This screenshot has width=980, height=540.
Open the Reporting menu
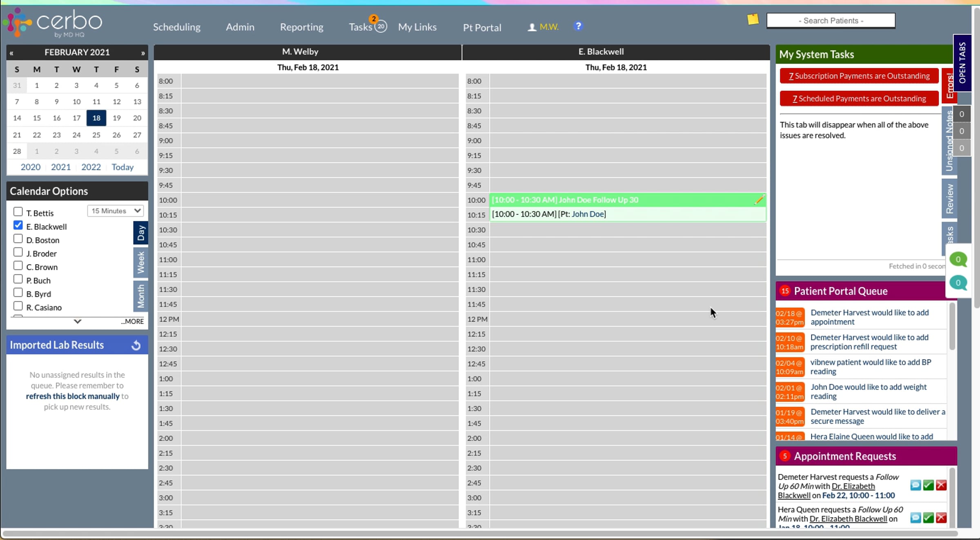301,27
